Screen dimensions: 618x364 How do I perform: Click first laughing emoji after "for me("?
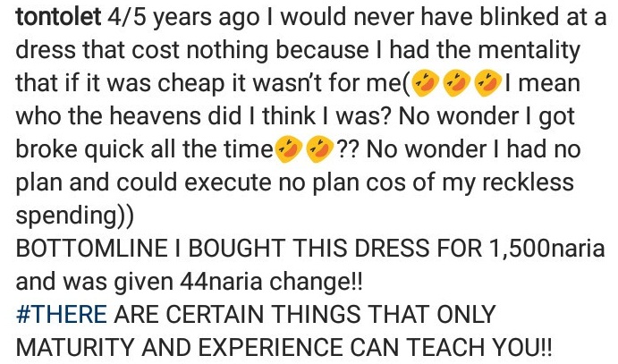tap(426, 83)
